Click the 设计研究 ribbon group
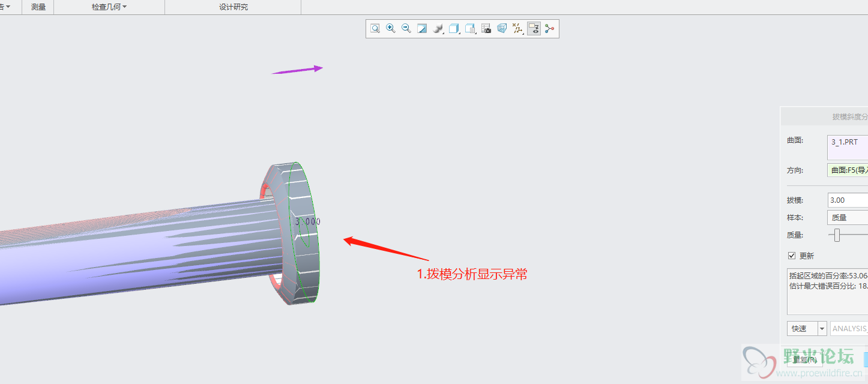 point(233,7)
